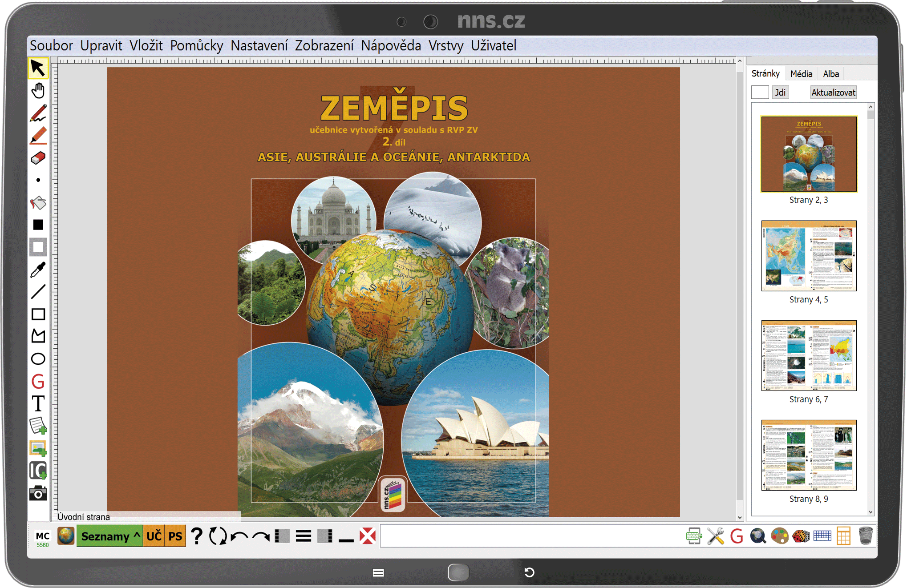Toggle the left sidebar panel layout icon

pyautogui.click(x=282, y=536)
